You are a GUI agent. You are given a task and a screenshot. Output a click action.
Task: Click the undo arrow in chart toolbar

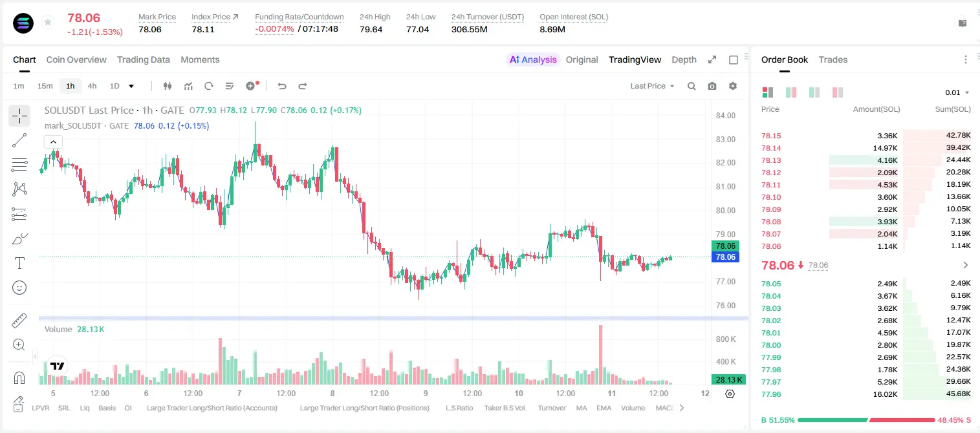pos(281,86)
